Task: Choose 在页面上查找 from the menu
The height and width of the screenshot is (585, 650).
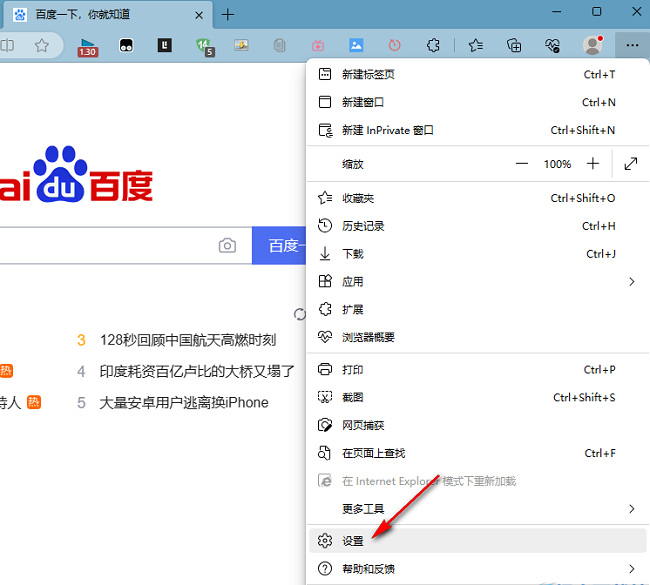Action: click(478, 453)
